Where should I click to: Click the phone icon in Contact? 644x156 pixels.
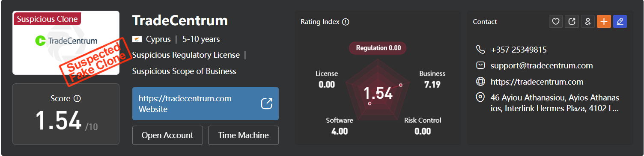(480, 50)
